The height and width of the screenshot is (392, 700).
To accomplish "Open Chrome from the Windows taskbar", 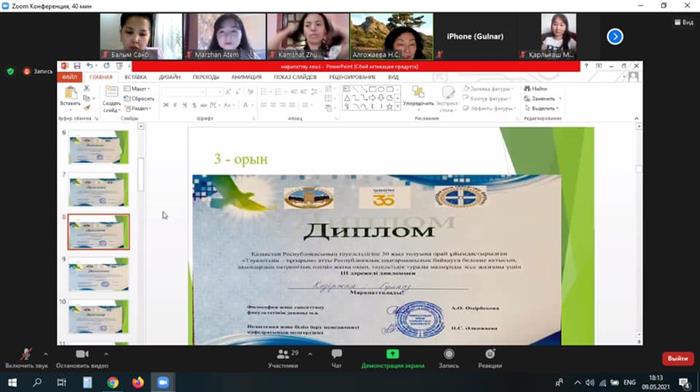I will click(112, 383).
